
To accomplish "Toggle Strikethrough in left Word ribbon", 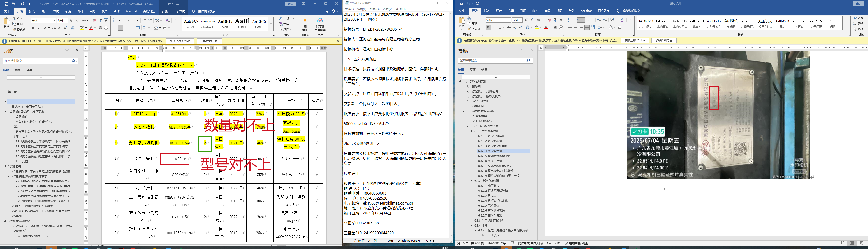I will click(54, 28).
